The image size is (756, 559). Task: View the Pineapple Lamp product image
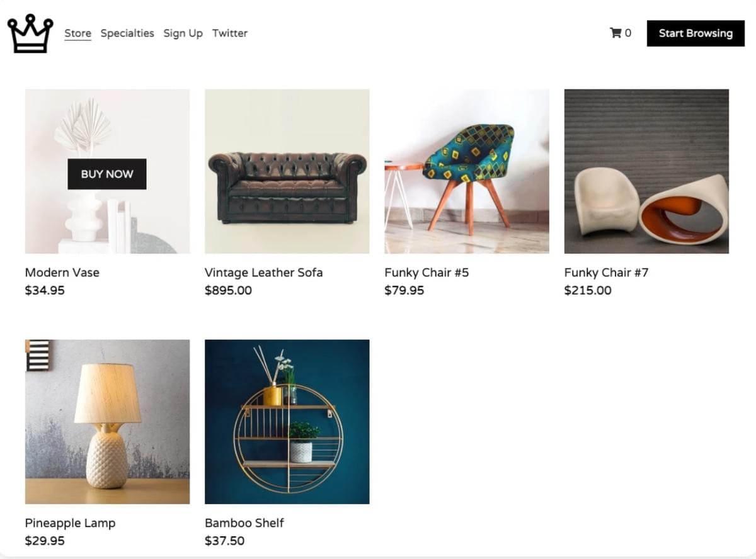[x=107, y=422]
